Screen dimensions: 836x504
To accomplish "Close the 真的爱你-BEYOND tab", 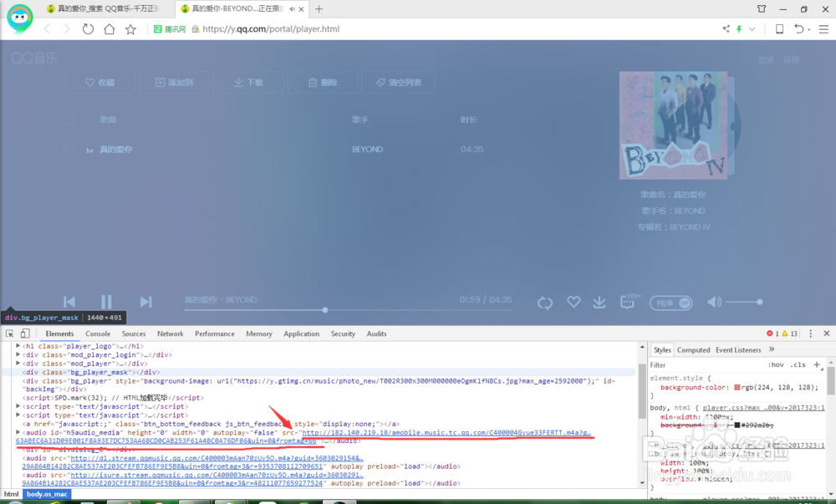I will [x=301, y=9].
